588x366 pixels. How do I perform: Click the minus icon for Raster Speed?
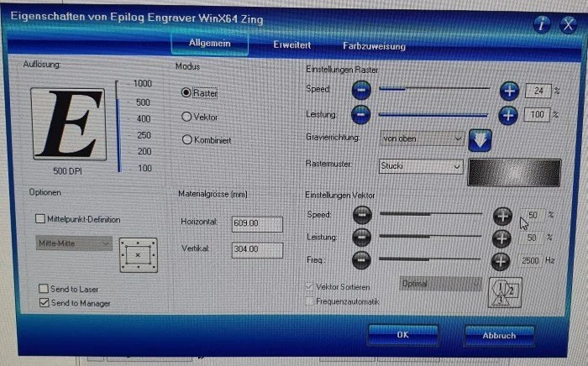[x=361, y=89]
